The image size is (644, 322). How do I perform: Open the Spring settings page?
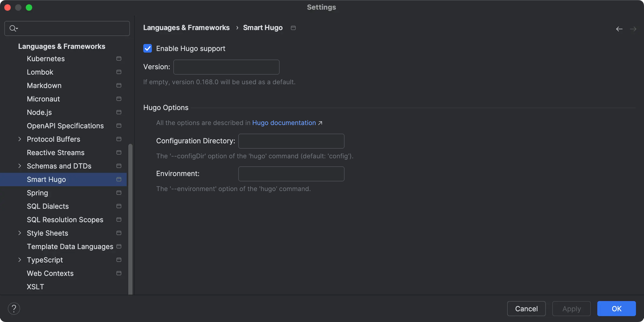coord(63,193)
